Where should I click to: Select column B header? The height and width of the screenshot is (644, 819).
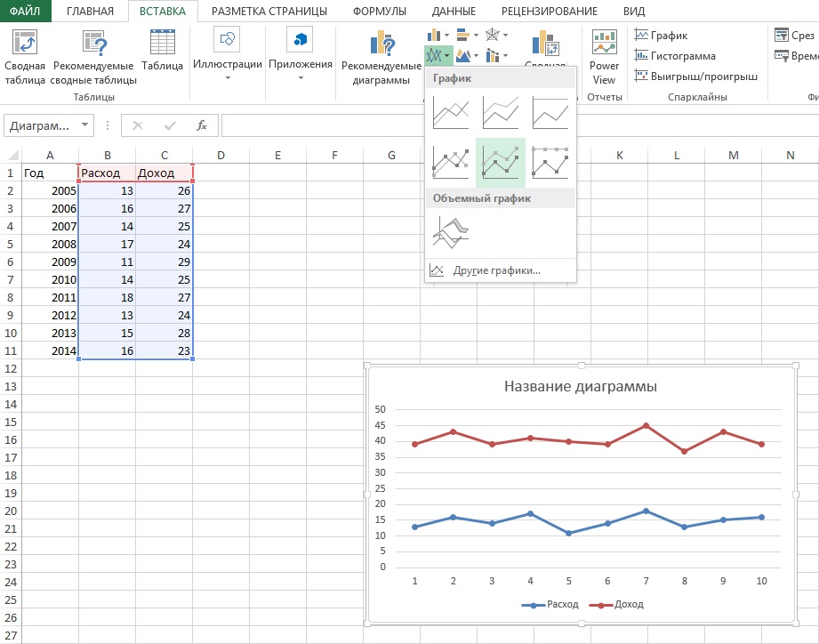tap(107, 156)
